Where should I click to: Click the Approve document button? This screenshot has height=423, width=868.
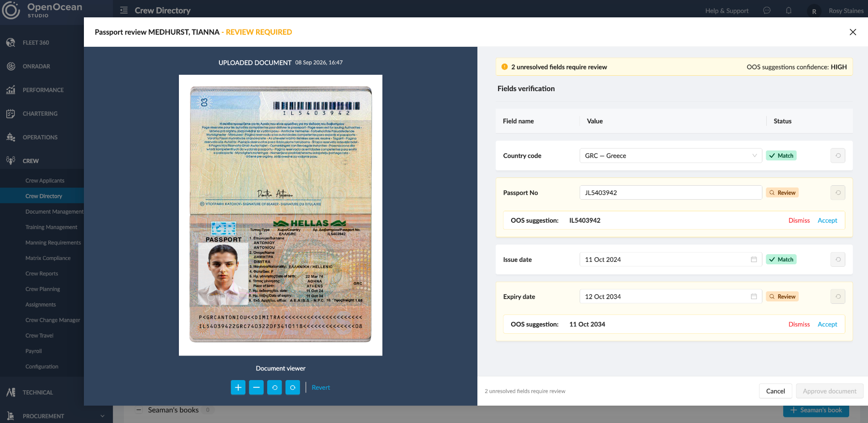point(829,391)
